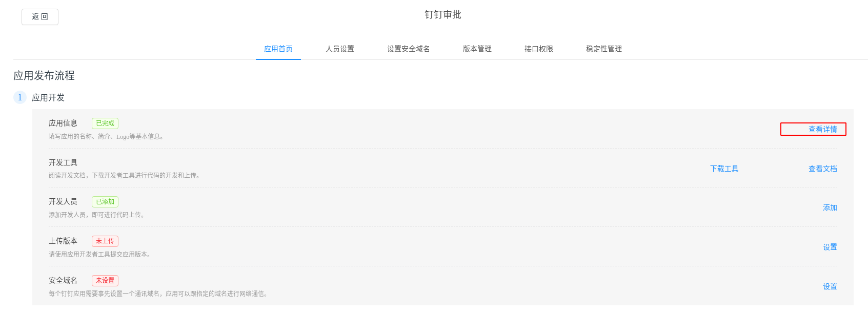Select the 版本管理 tab
Viewport: 868px width, 334px height.
point(477,49)
